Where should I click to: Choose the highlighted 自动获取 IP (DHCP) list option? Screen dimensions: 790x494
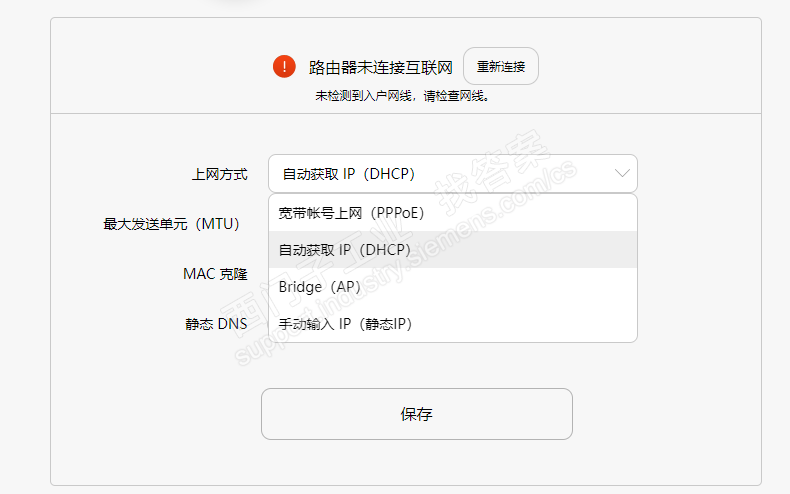point(345,250)
